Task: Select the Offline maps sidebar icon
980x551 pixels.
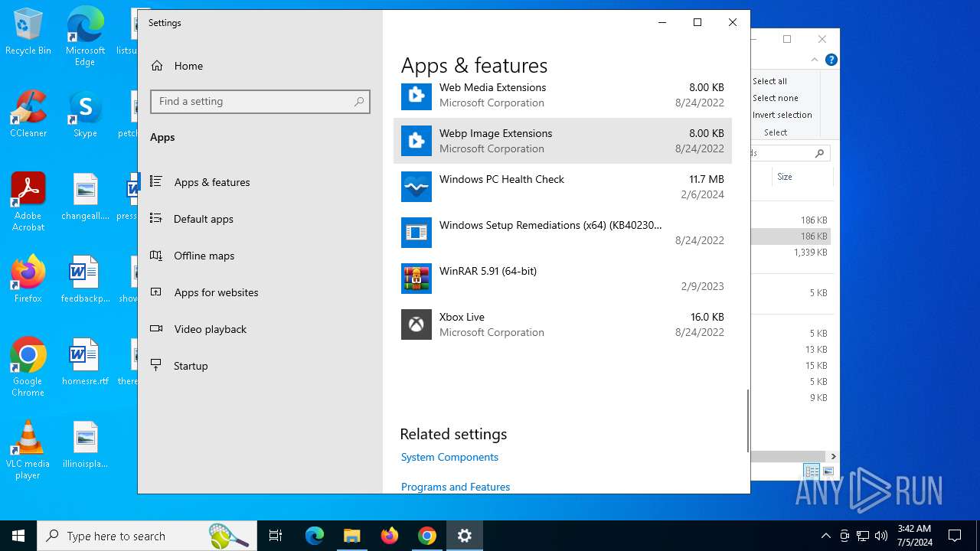Action: coord(156,255)
